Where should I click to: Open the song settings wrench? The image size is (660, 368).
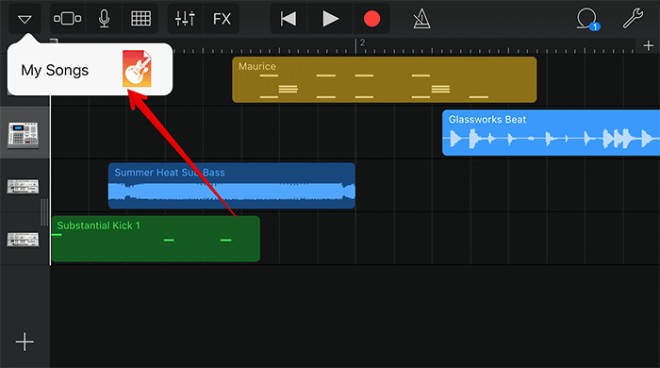coord(633,18)
